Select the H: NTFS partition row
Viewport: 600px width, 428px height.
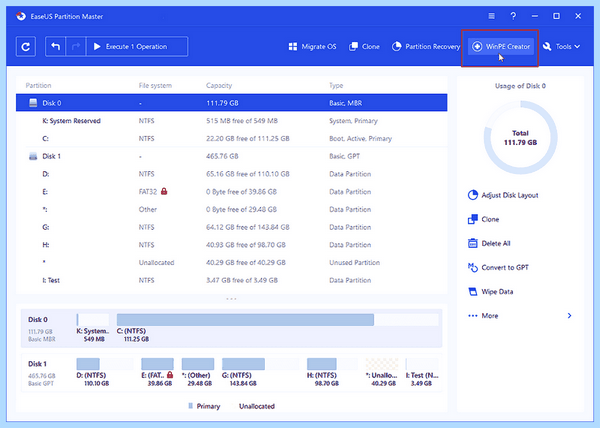232,245
